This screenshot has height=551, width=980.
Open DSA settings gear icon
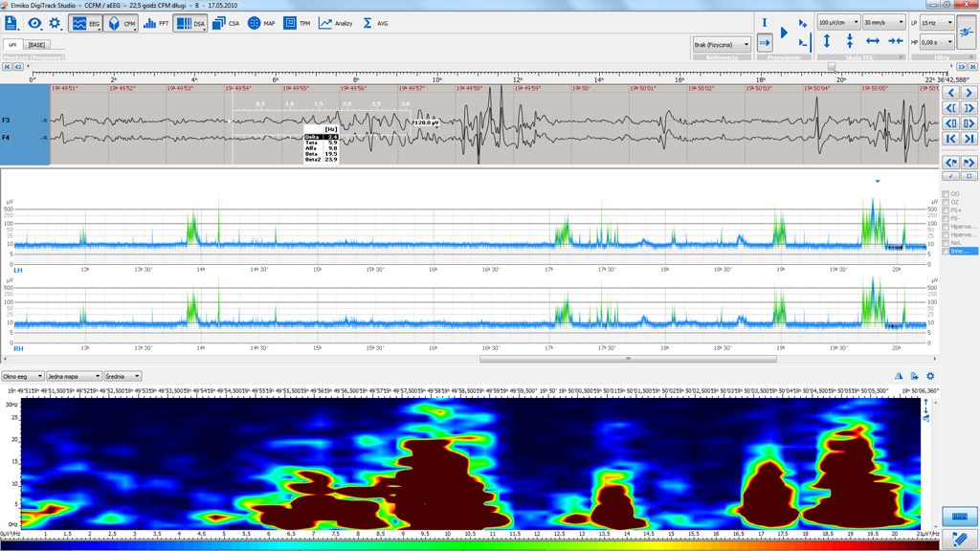coord(930,376)
